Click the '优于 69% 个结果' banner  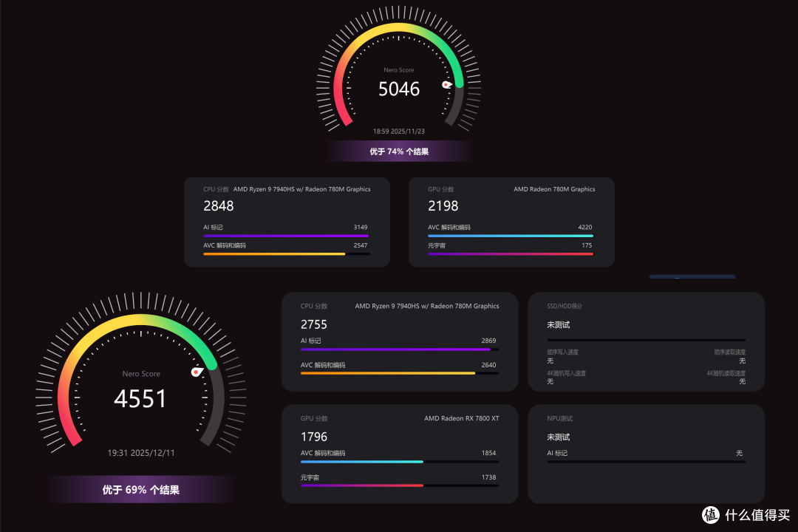[141, 490]
